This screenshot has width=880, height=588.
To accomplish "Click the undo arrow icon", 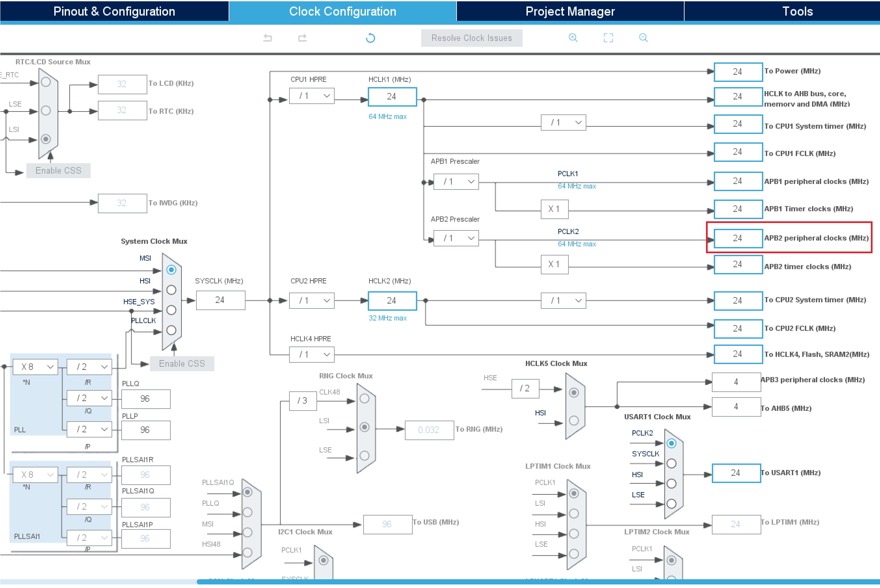I will pos(267,38).
